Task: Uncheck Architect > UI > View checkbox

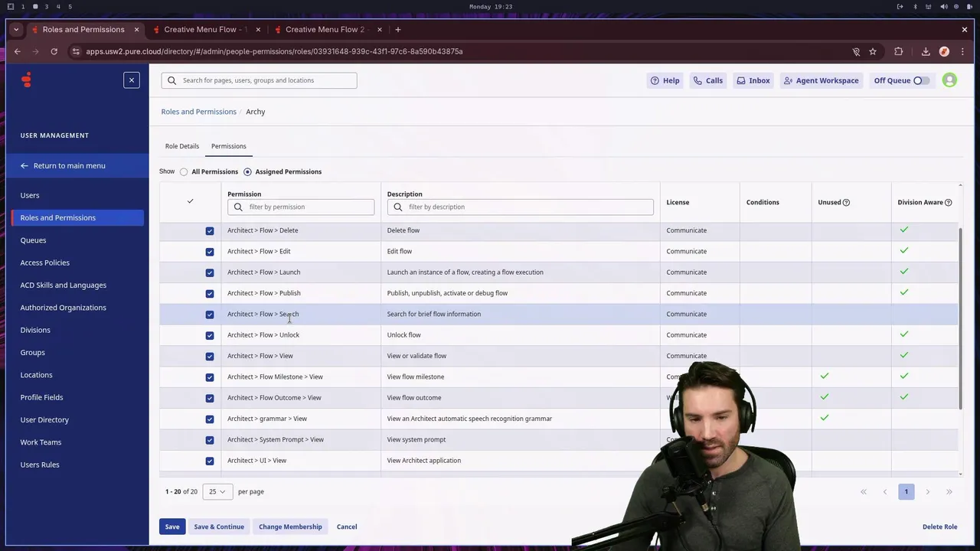Action: pos(210,461)
